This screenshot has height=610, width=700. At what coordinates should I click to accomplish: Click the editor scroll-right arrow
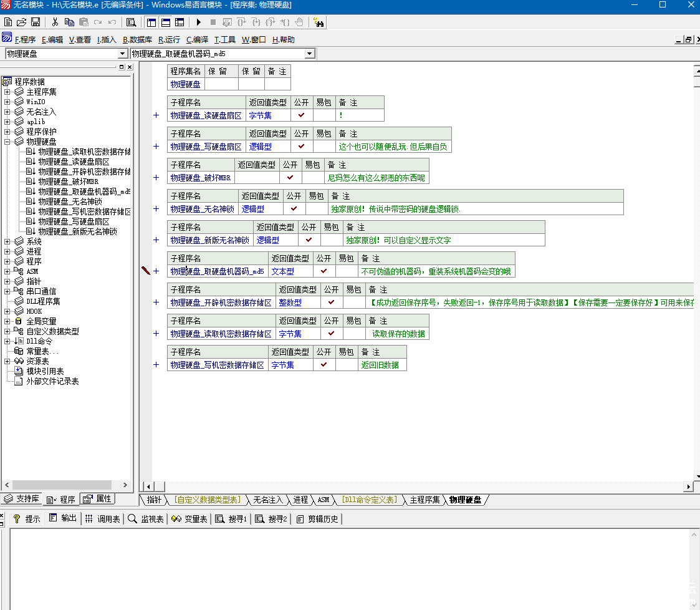(688, 487)
